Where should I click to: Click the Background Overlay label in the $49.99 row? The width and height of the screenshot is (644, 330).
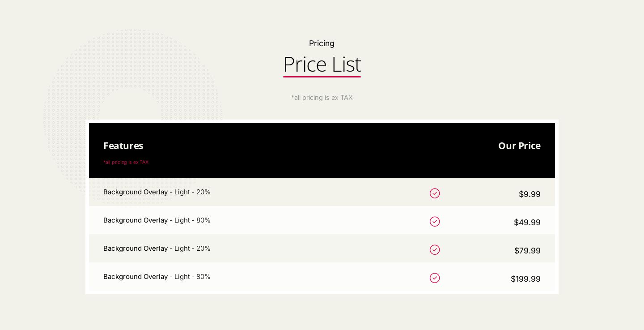(136, 220)
